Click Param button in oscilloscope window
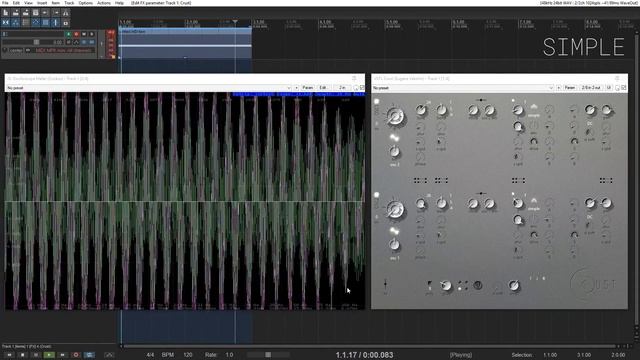 [307, 88]
